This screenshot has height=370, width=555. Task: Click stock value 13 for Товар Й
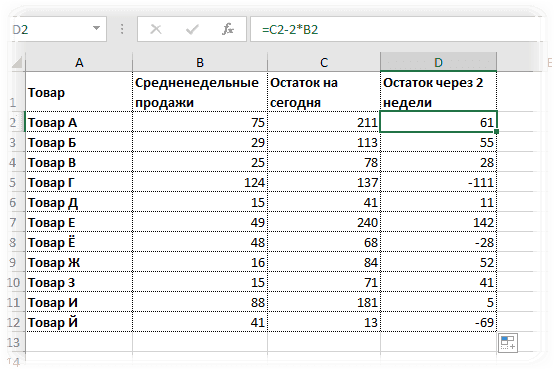pos(324,322)
